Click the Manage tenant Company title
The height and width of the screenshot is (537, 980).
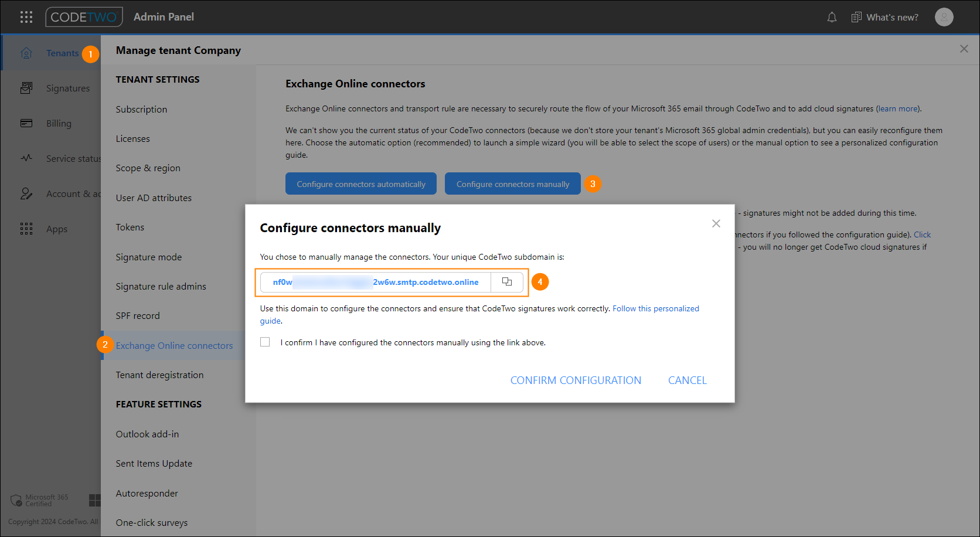pos(178,50)
